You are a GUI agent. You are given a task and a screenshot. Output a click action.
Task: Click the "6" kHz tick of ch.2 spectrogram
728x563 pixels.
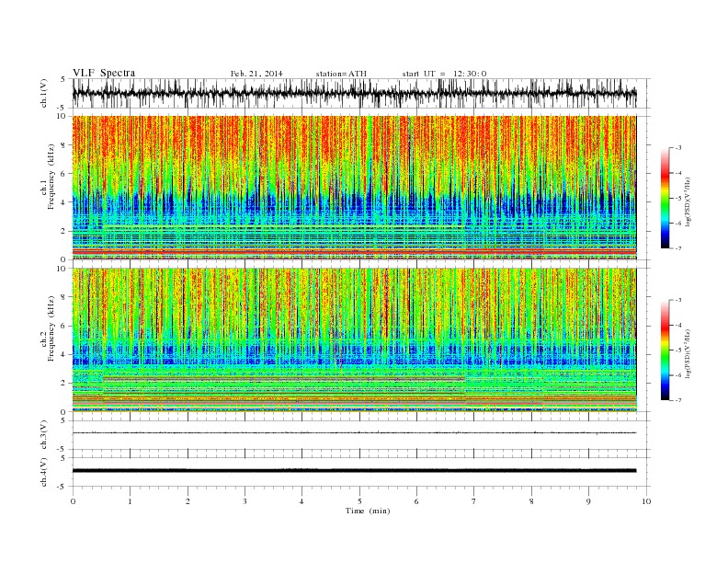64,326
